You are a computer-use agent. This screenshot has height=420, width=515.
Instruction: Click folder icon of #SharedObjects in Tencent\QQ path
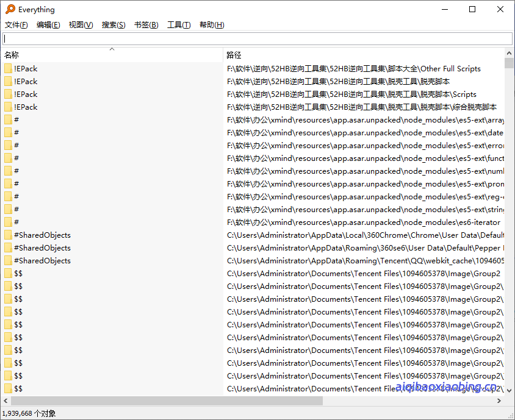[x=8, y=260]
